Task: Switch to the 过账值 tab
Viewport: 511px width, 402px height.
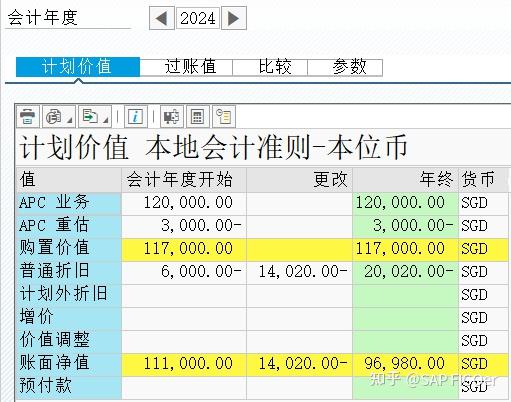Action: pos(190,67)
